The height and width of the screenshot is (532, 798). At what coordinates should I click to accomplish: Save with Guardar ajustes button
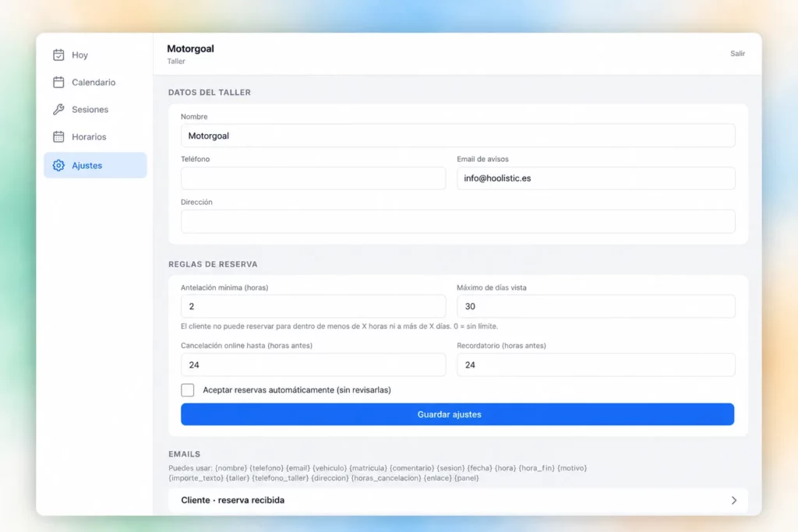[457, 414]
